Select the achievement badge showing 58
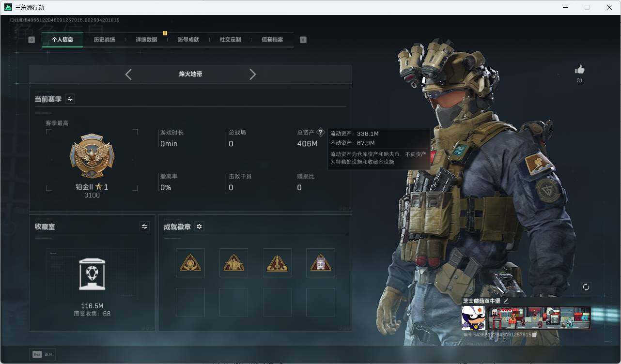This screenshot has width=621, height=364. 321,263
